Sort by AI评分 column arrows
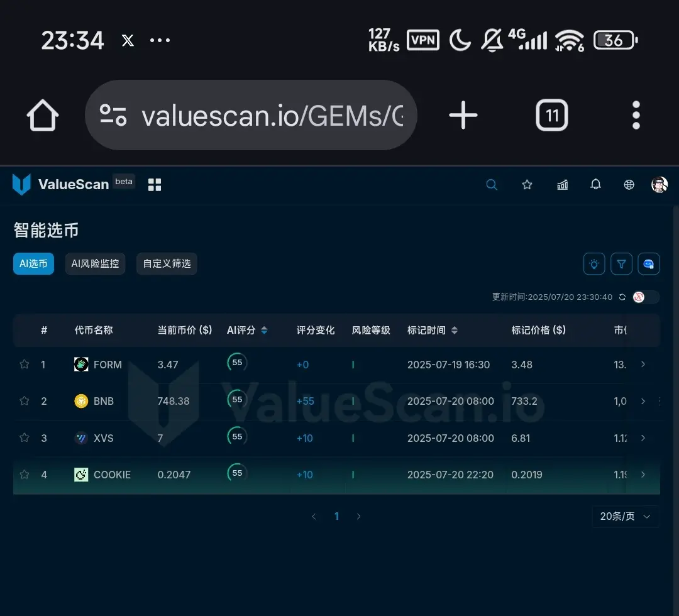 point(264,330)
